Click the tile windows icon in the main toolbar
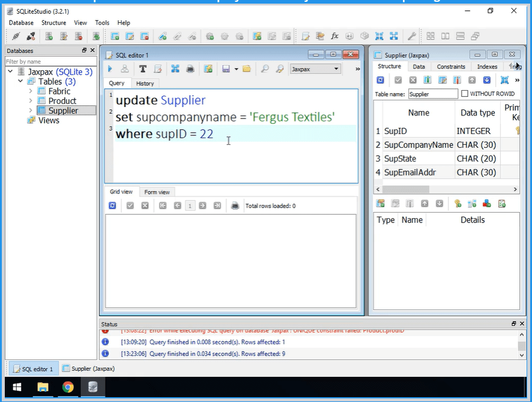 431,36
